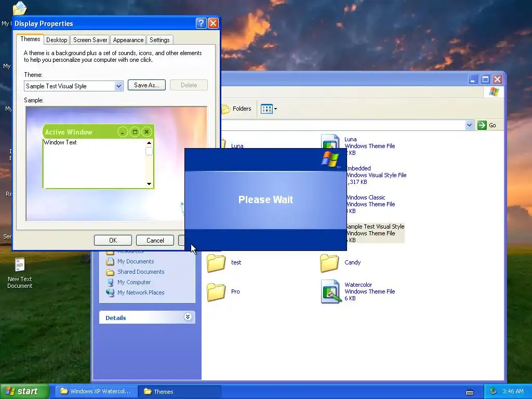
Task: Click the Watercolor file name
Action: pyautogui.click(x=358, y=285)
